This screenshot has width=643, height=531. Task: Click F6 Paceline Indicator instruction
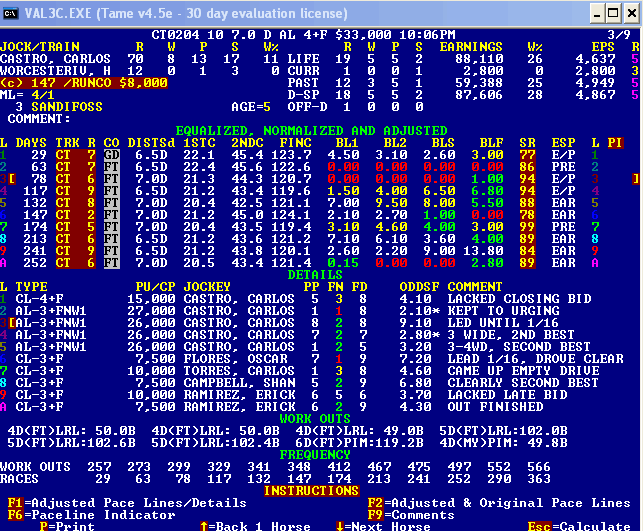[91, 515]
